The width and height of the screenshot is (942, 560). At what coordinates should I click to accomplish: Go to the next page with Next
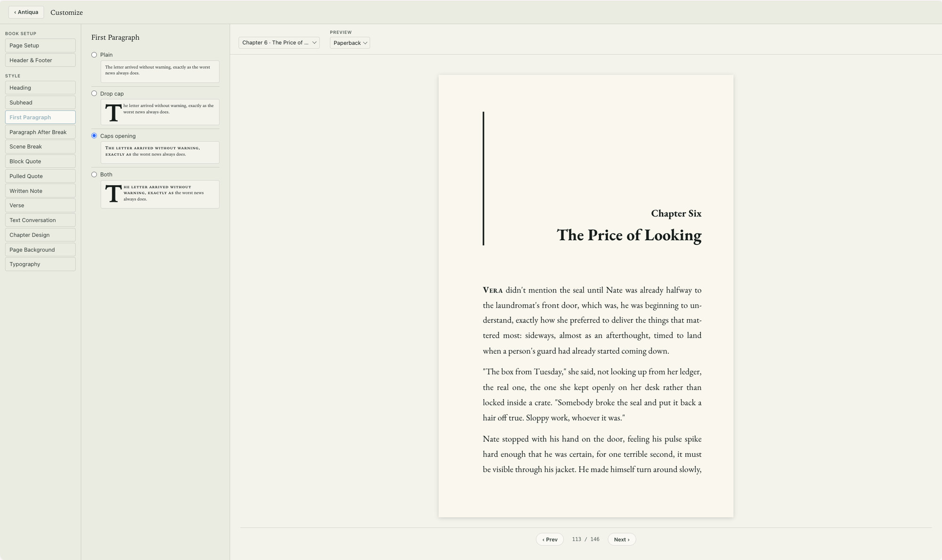coord(622,540)
